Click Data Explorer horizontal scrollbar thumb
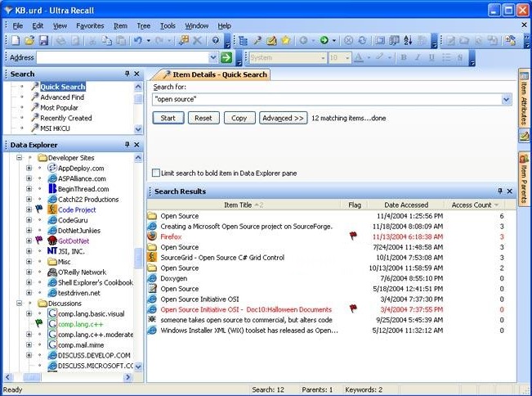The image size is (532, 396). (x=32, y=377)
